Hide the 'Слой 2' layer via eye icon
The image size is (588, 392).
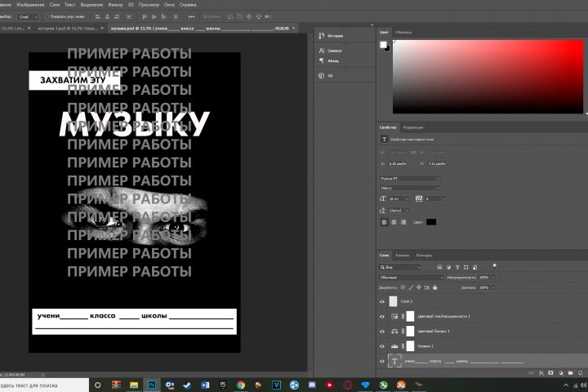tap(382, 301)
